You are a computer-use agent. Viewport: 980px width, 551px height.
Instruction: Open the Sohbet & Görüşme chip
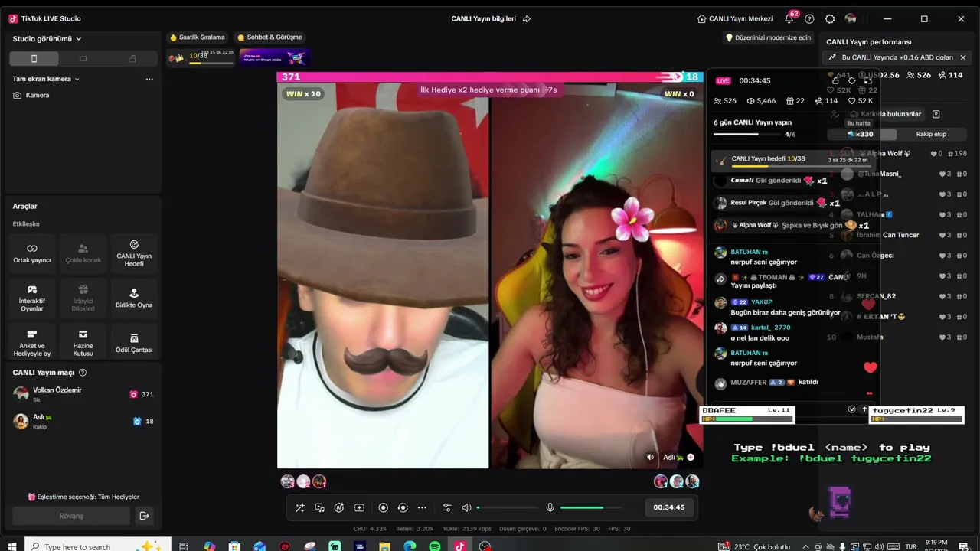point(269,37)
